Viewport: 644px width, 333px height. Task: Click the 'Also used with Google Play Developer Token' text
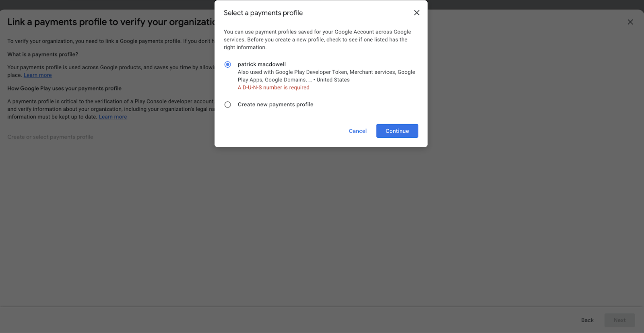pos(326,76)
